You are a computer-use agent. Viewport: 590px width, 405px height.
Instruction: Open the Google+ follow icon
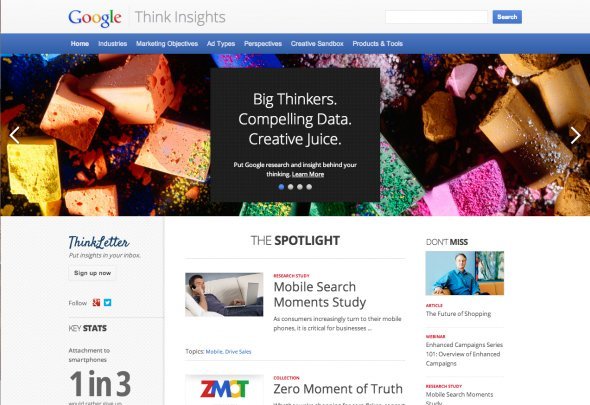(x=96, y=303)
